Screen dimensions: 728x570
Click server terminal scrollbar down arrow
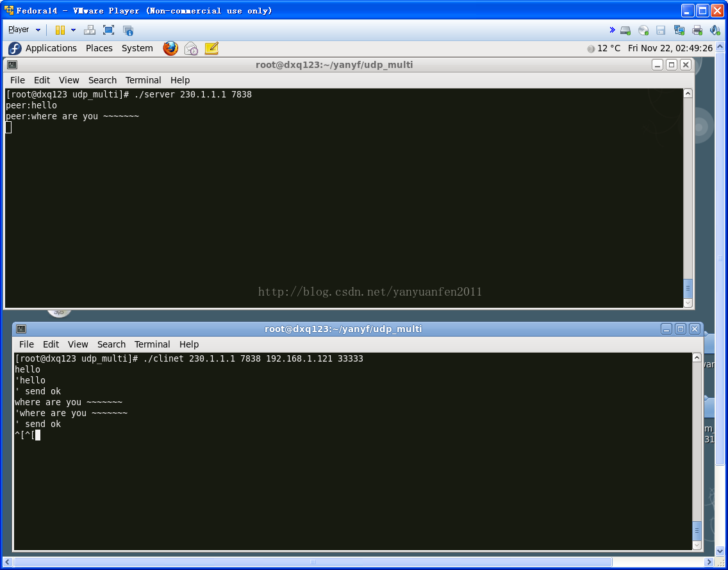click(688, 303)
